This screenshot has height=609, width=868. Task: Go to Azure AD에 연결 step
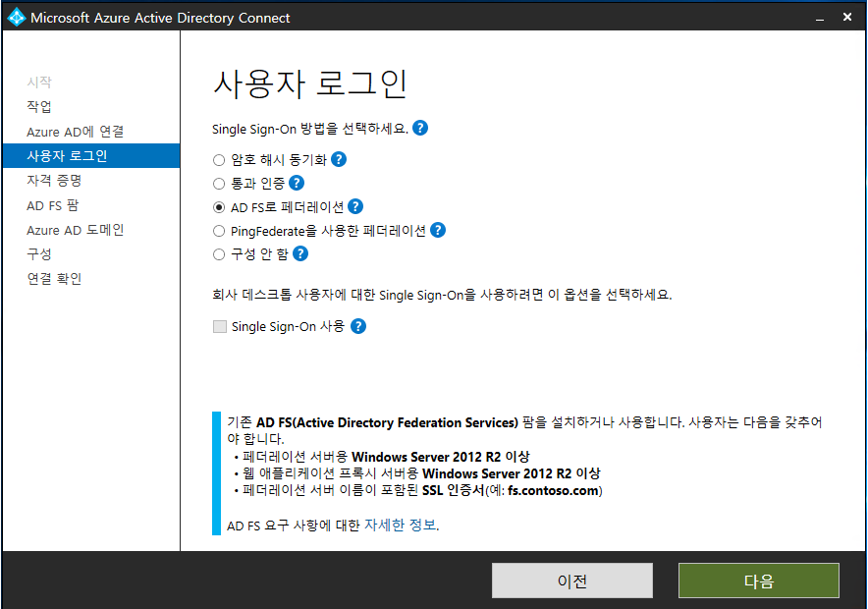tap(76, 132)
